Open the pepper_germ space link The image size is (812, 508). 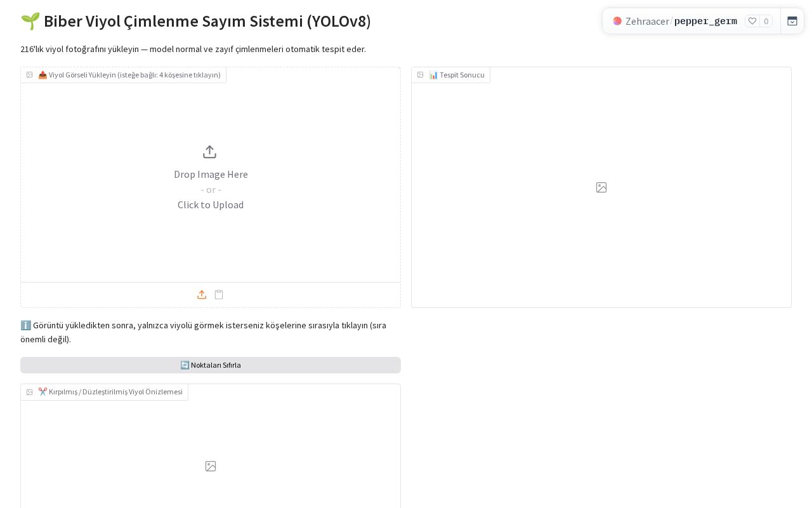pyautogui.click(x=705, y=21)
